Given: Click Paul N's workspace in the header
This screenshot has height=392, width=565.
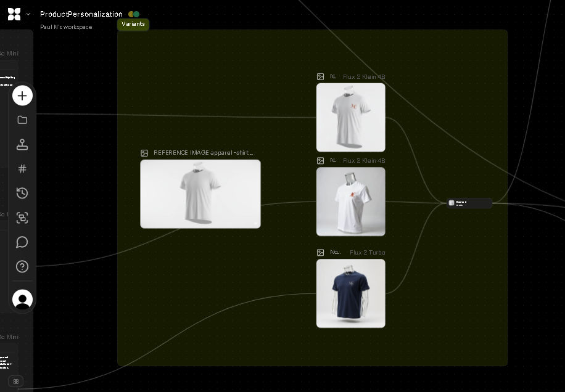Looking at the screenshot, I should pyautogui.click(x=66, y=27).
